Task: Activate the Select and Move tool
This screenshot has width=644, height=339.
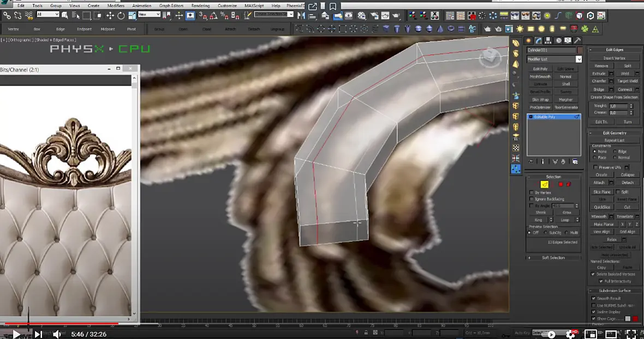Action: pos(110,16)
